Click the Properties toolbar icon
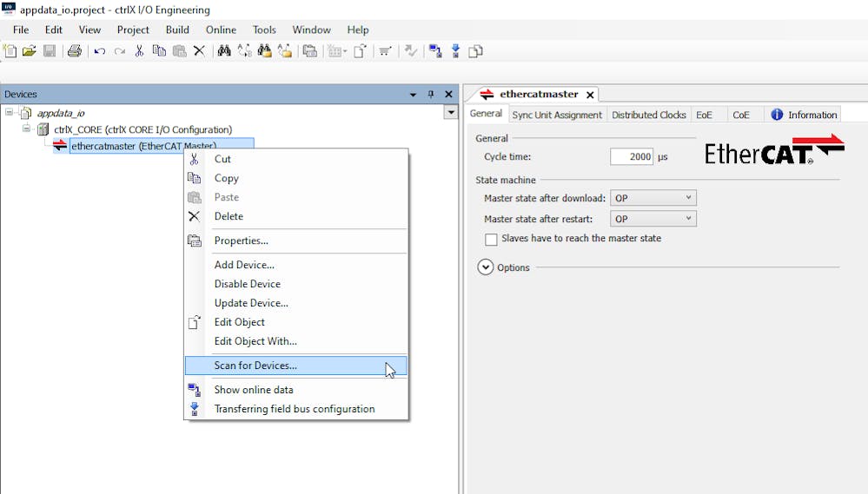The image size is (868, 494). 310,51
